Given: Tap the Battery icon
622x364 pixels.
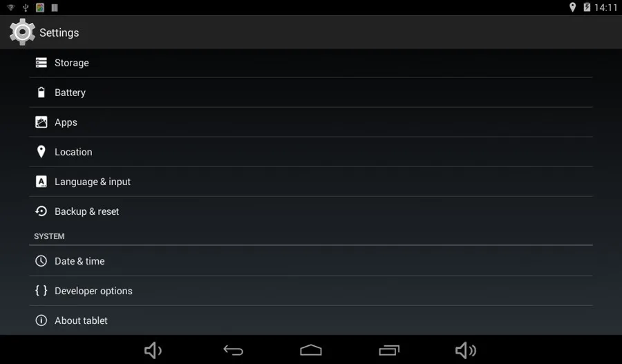Looking at the screenshot, I should click(41, 93).
